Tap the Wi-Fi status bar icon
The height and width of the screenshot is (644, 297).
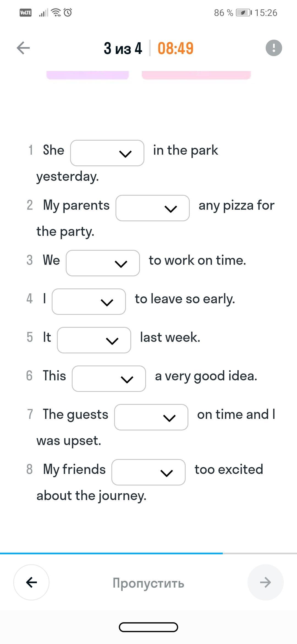[x=56, y=13]
